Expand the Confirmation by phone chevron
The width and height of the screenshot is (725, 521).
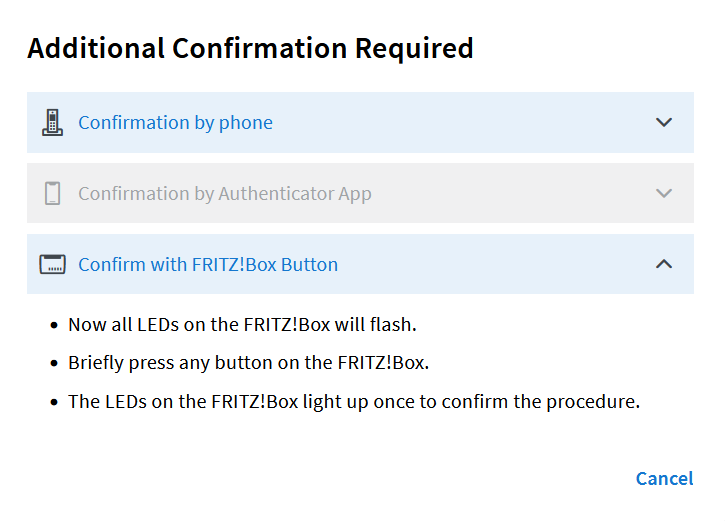[664, 123]
